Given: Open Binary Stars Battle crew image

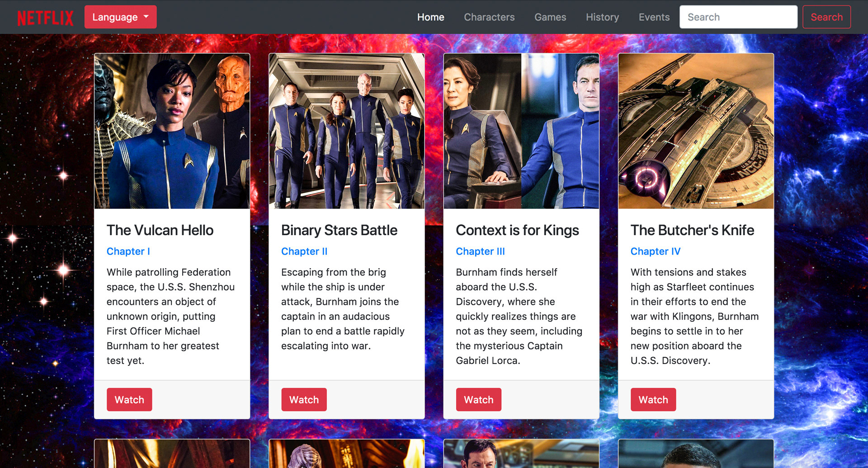Looking at the screenshot, I should point(347,131).
